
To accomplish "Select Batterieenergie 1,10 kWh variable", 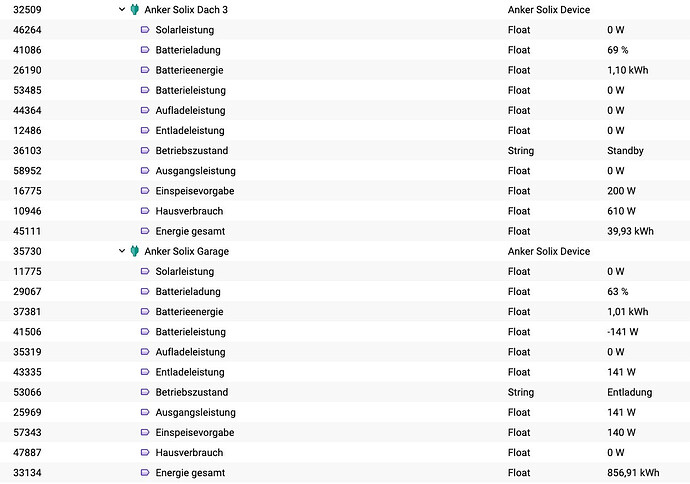I will pos(345,70).
